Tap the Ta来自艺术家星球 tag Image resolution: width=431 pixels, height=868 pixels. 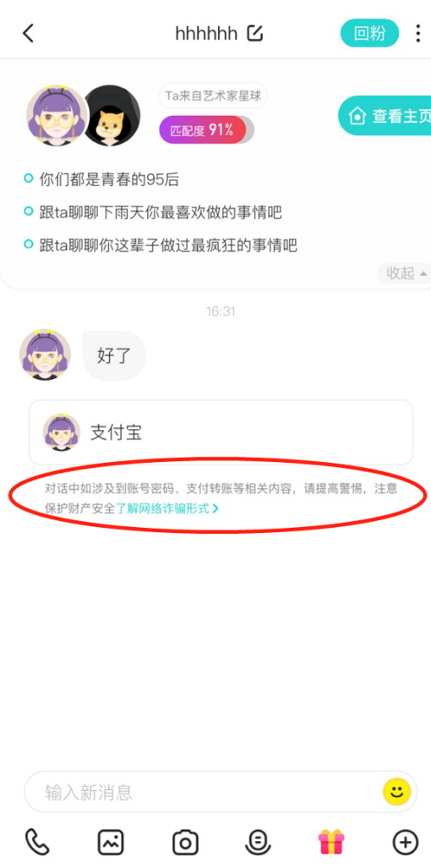tap(213, 96)
